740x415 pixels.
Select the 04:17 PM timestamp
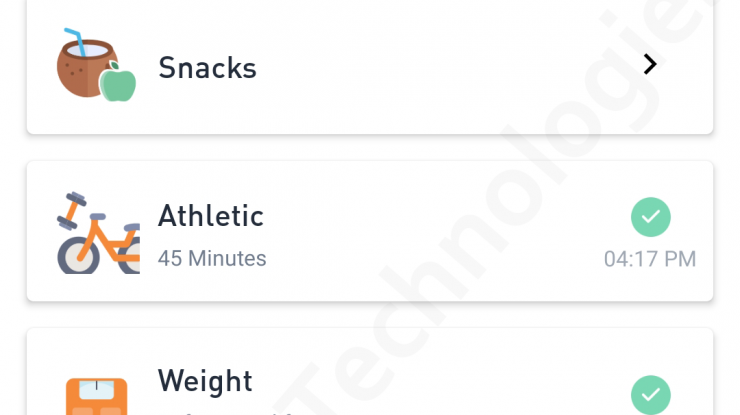pyautogui.click(x=650, y=259)
